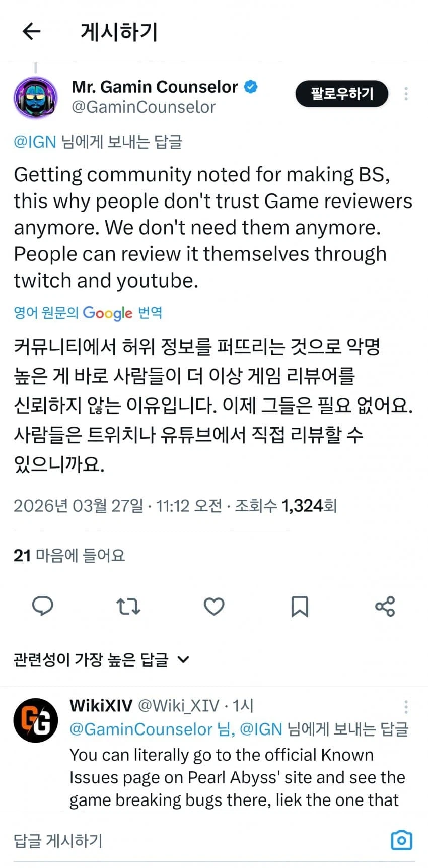Image resolution: width=428 pixels, height=868 pixels.
Task: Bookmark this post
Action: tap(299, 607)
